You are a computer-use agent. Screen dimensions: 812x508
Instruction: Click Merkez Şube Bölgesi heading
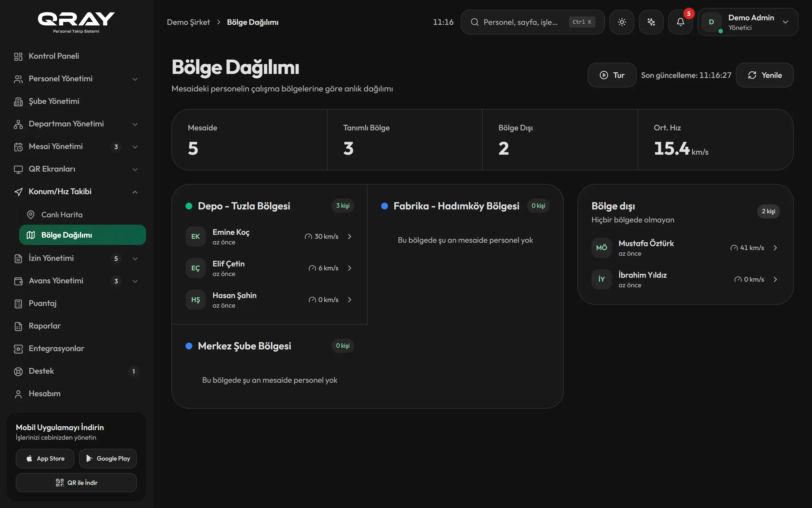pos(244,346)
